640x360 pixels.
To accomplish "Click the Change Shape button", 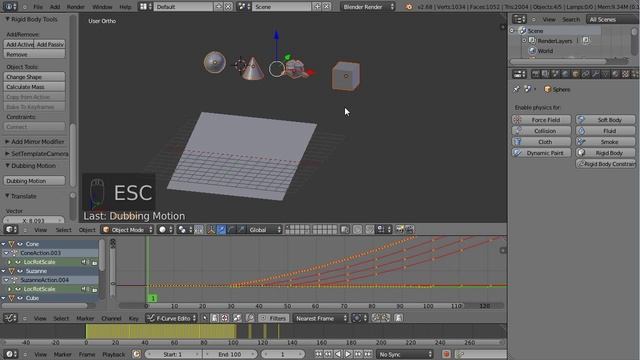I will 34,77.
